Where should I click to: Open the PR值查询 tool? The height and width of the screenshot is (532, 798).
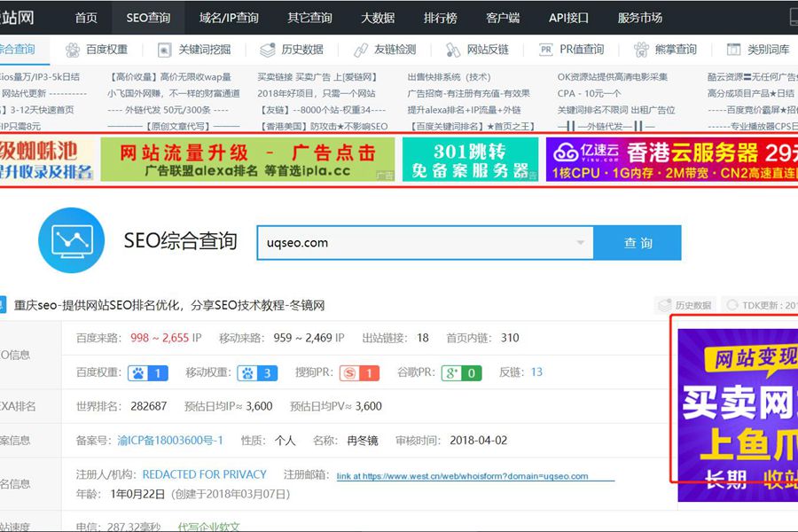pyautogui.click(x=572, y=49)
